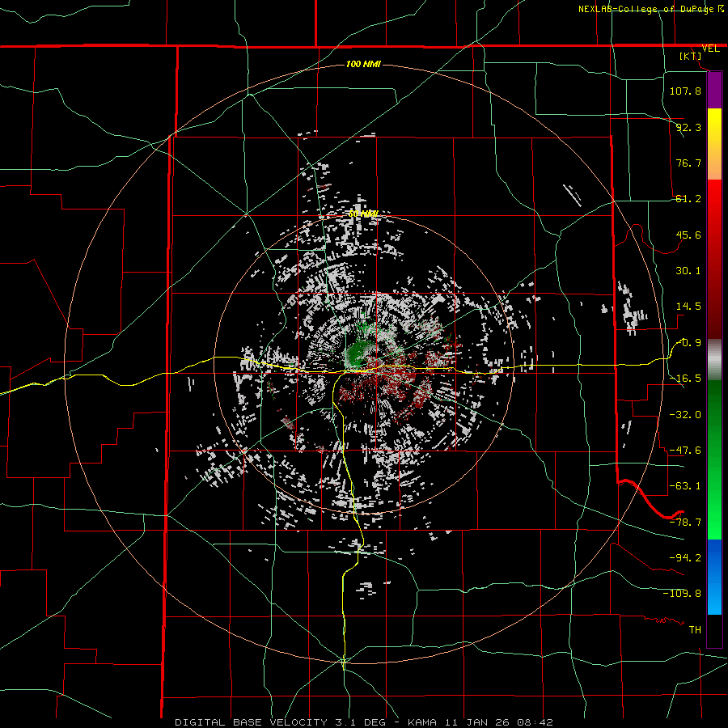This screenshot has height=728, width=728.
Task: Click the 30.1 value on velocity scale
Action: point(688,271)
